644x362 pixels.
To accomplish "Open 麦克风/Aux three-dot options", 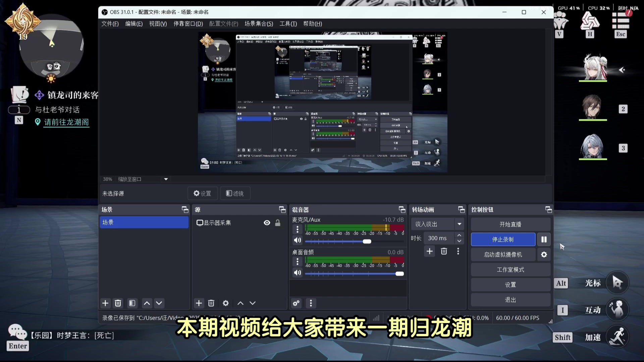I will tap(298, 229).
